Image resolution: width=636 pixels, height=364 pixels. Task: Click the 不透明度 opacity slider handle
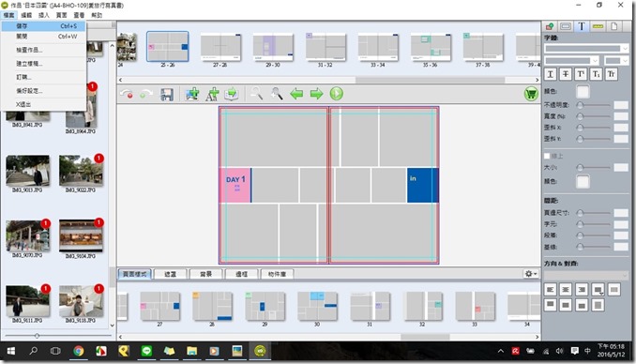[580, 105]
